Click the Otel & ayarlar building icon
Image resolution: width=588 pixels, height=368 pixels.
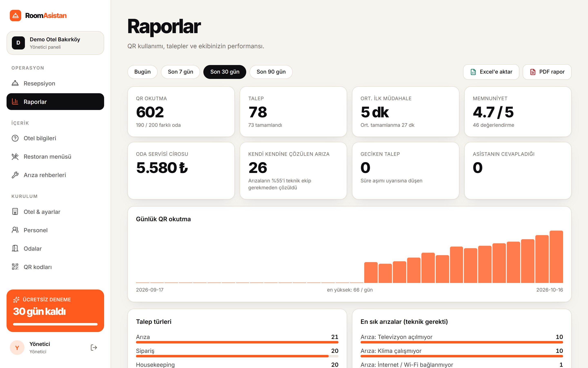pyautogui.click(x=15, y=212)
